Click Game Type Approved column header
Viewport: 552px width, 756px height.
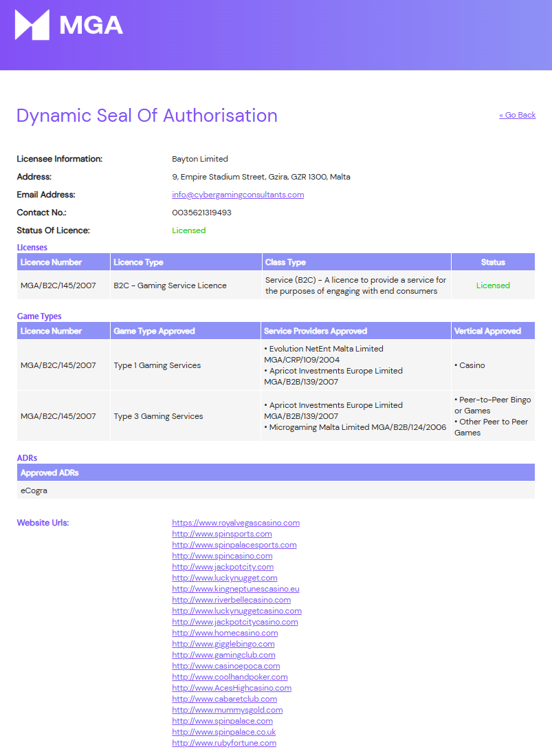[186, 331]
